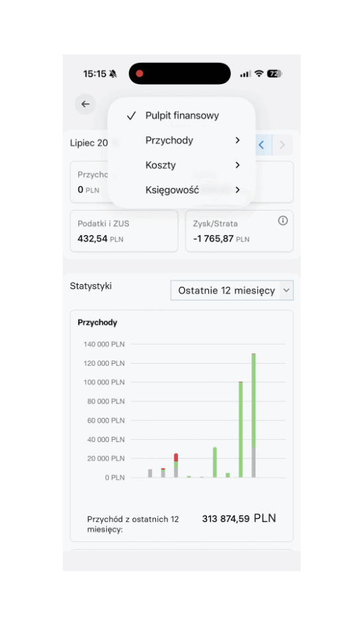
Task: Open the Zysk/Strata info icon
Action: (283, 221)
